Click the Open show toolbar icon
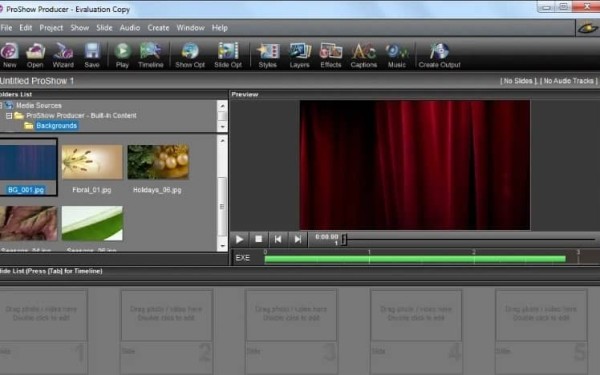The height and width of the screenshot is (375, 600). pyautogui.click(x=35, y=55)
